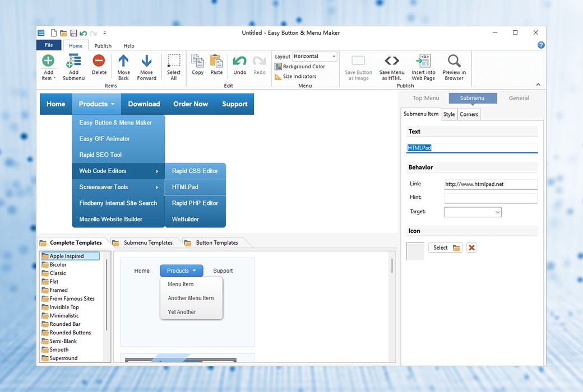This screenshot has width=583, height=392.
Task: Open the Target dropdown
Action: pos(473,212)
